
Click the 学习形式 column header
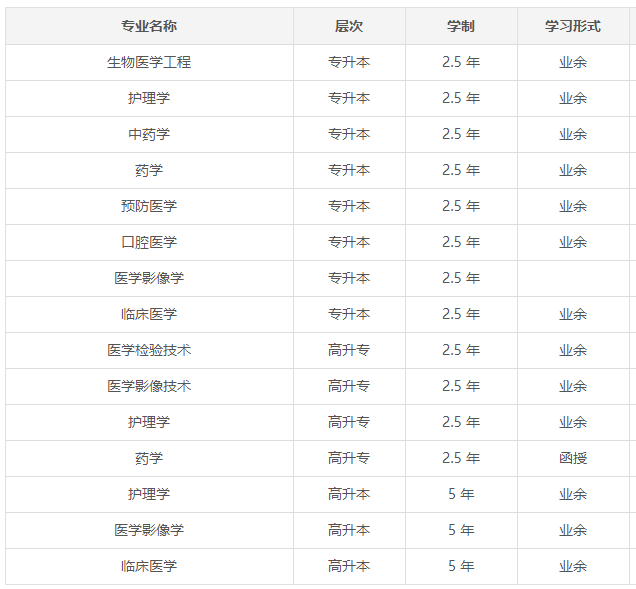point(573,26)
